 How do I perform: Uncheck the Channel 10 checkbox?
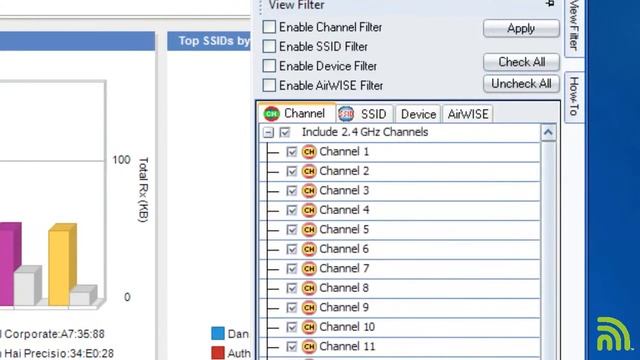coord(291,327)
